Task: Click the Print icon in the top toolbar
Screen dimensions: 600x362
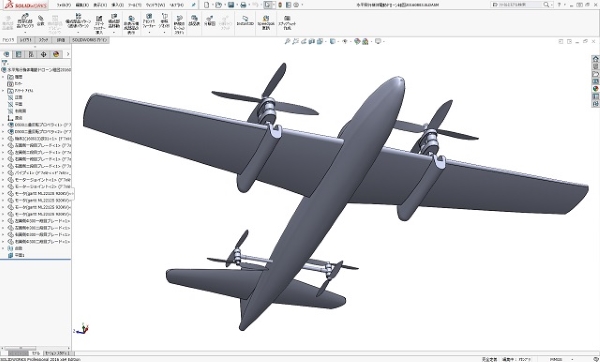Action: coord(243,5)
